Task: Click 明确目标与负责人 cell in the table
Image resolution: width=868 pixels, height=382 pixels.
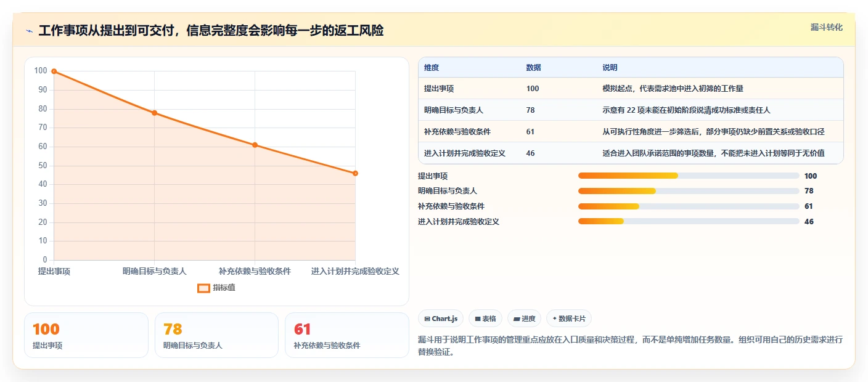Action: [454, 110]
